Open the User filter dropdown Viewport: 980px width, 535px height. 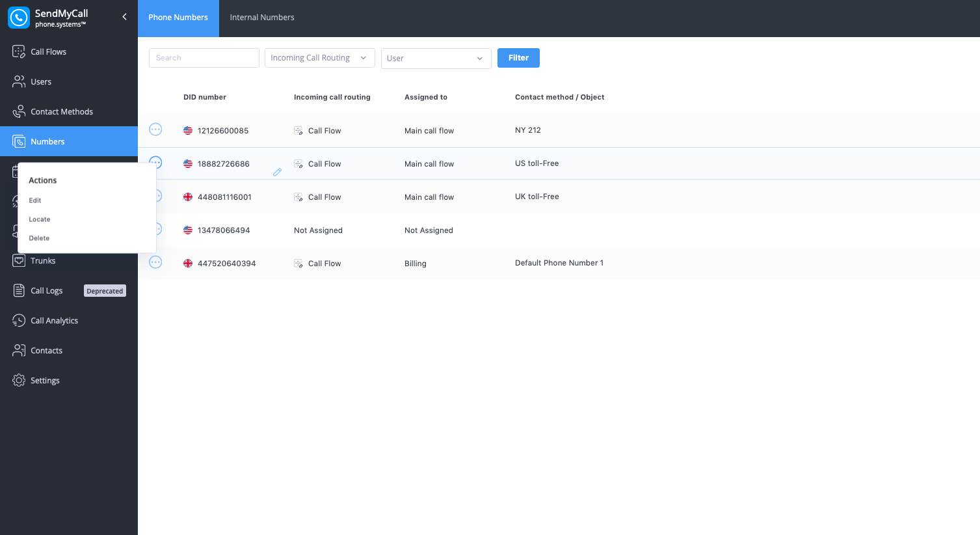[436, 58]
